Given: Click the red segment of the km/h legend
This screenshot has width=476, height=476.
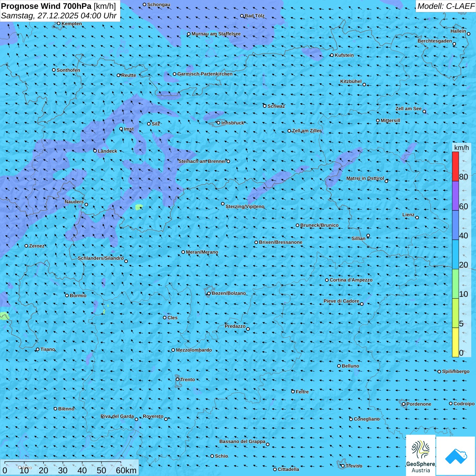Looking at the screenshot, I should (x=455, y=166).
